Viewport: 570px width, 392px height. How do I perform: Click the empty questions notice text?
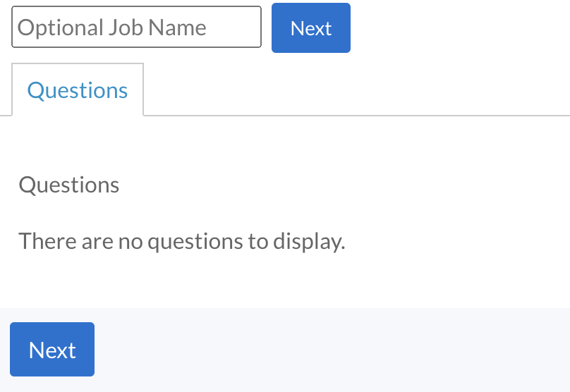[182, 241]
